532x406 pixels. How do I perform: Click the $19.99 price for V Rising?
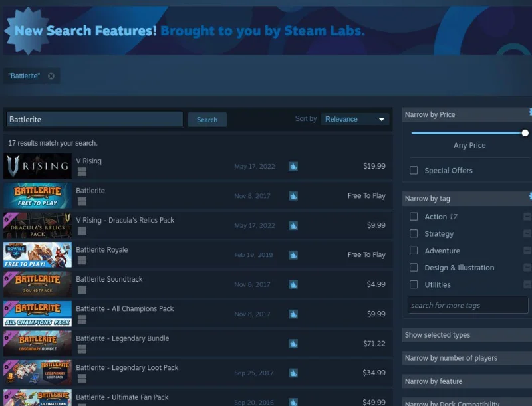tap(374, 166)
